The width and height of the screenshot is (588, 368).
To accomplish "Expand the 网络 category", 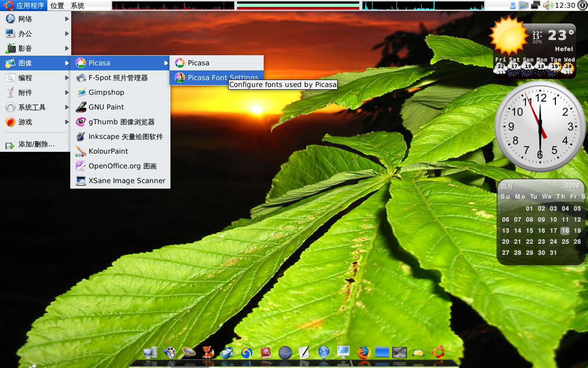I will (35, 19).
